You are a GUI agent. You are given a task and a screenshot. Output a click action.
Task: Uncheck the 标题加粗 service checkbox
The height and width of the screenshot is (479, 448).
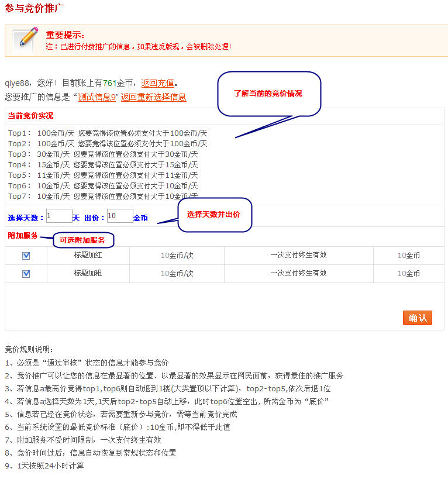click(26, 274)
